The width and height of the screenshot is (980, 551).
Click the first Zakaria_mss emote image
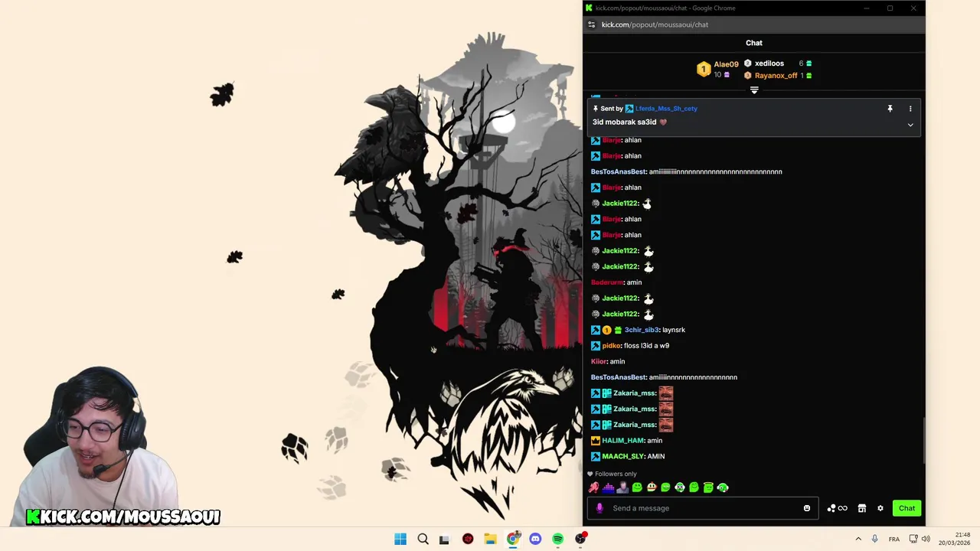click(x=666, y=393)
